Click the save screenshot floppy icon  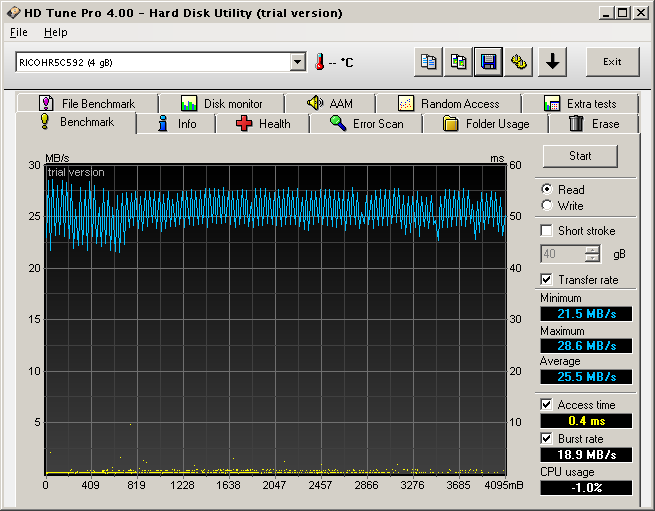(x=488, y=62)
